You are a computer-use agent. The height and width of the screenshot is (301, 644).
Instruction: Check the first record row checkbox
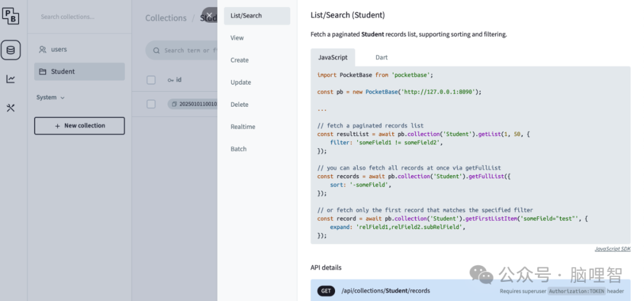[x=151, y=104]
